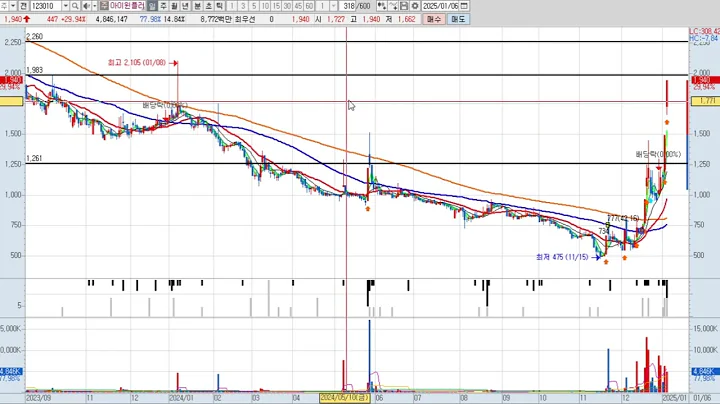Click the 매수 buy button
720x404 pixels.
pyautogui.click(x=433, y=19)
